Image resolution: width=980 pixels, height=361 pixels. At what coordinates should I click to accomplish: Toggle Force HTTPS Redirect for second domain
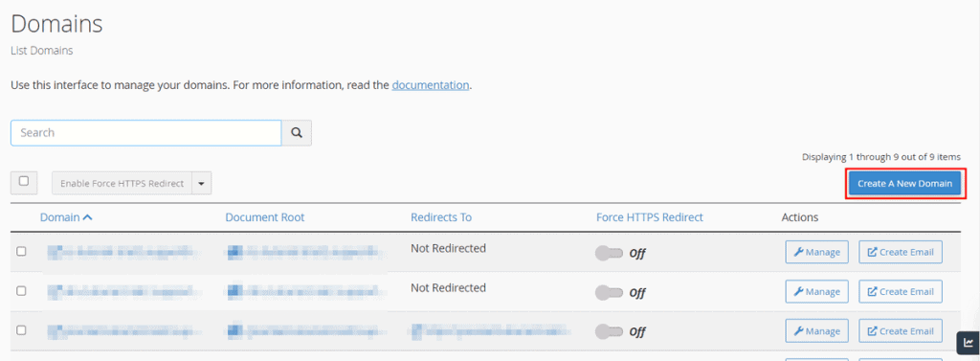point(610,293)
